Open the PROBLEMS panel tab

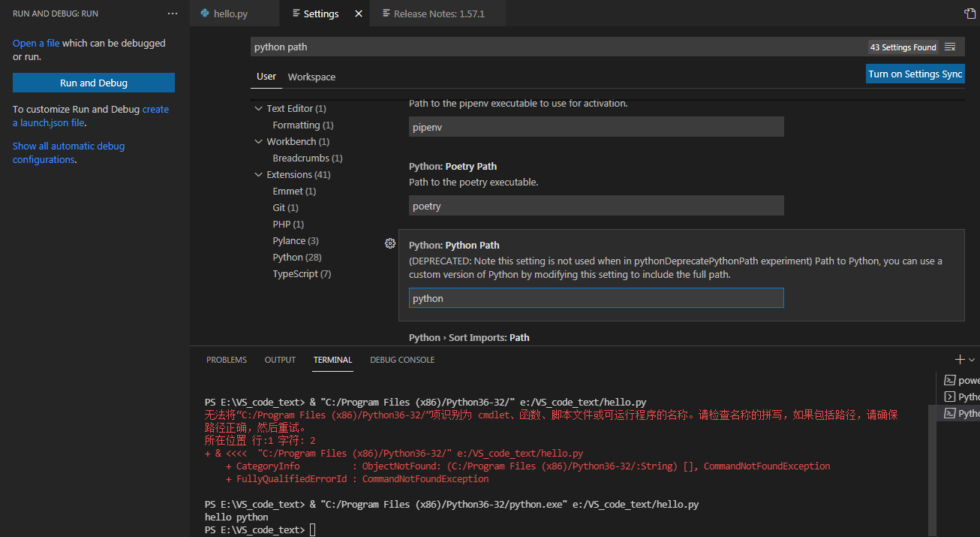227,360
